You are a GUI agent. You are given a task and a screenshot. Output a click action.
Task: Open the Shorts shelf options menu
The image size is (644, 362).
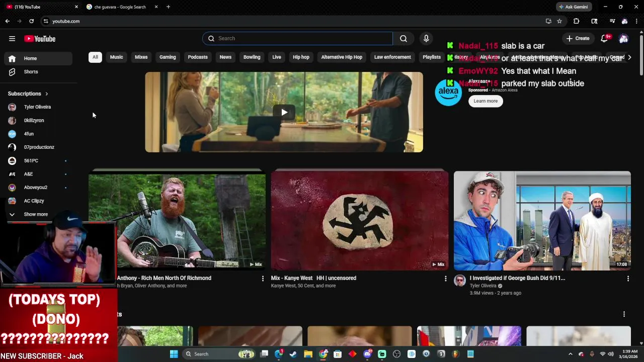pyautogui.click(x=624, y=314)
